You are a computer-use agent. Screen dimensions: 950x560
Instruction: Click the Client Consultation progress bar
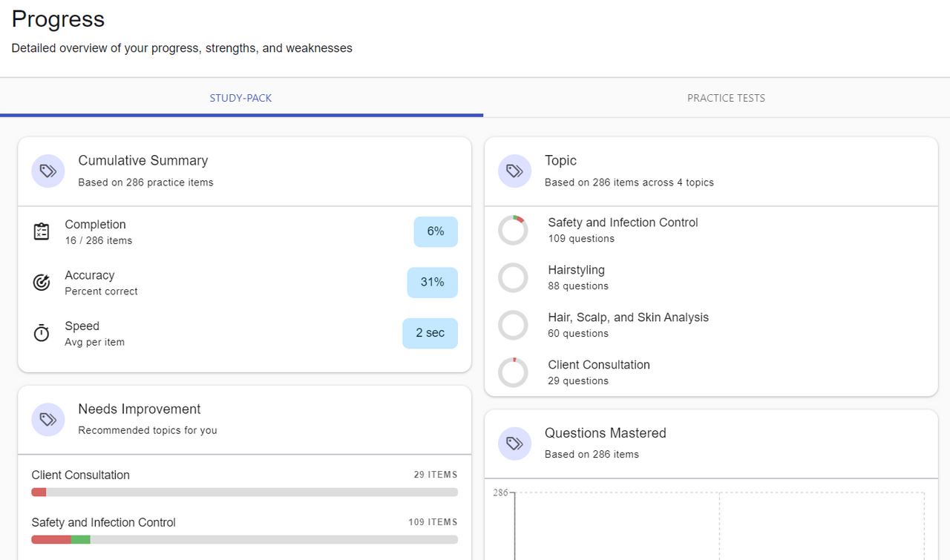(244, 493)
